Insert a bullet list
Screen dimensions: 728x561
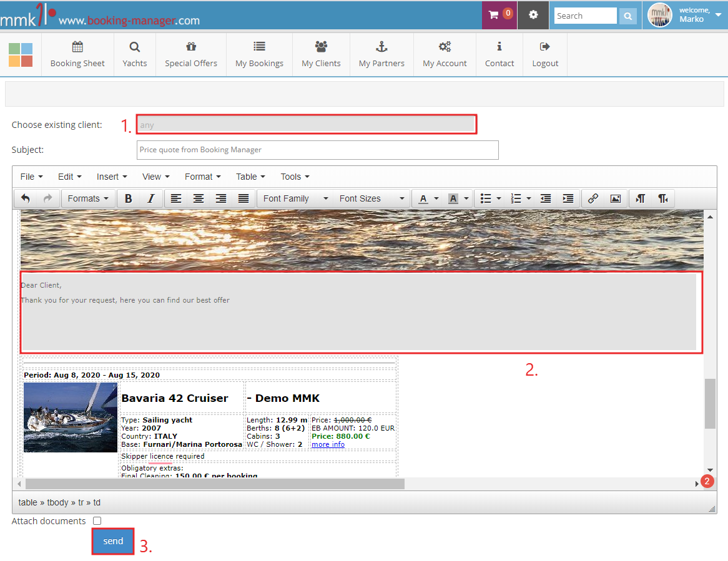[485, 198]
